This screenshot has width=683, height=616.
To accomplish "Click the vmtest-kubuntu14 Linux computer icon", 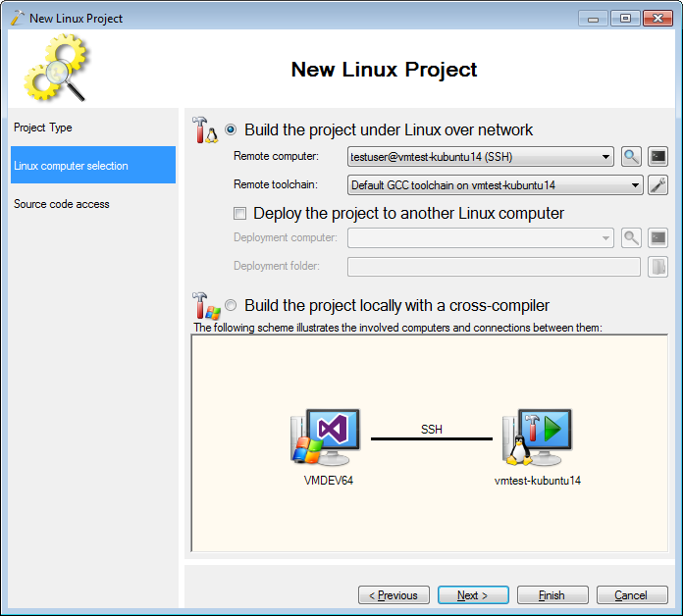I will tap(537, 437).
